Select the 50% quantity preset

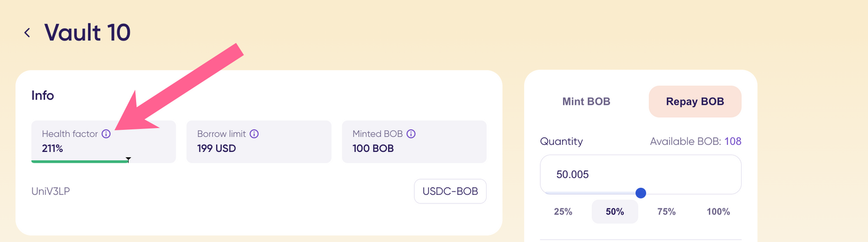(x=615, y=212)
